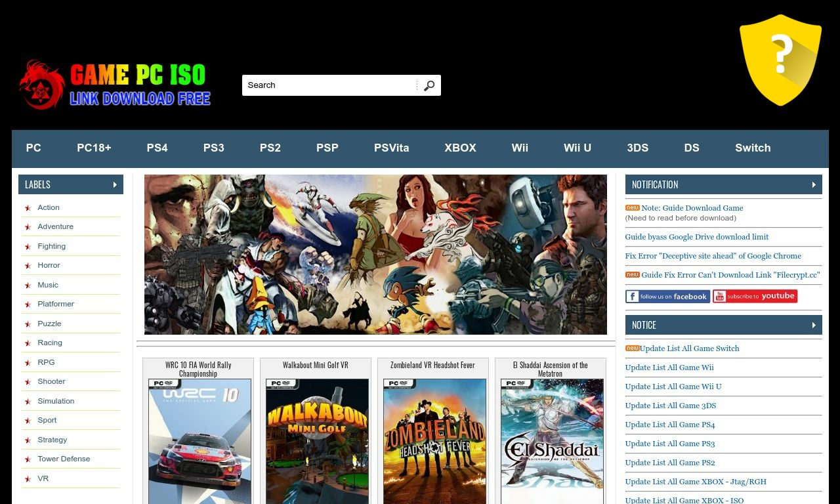Select the Tower Defense label link
Image resolution: width=840 pixels, height=504 pixels.
coord(64,459)
